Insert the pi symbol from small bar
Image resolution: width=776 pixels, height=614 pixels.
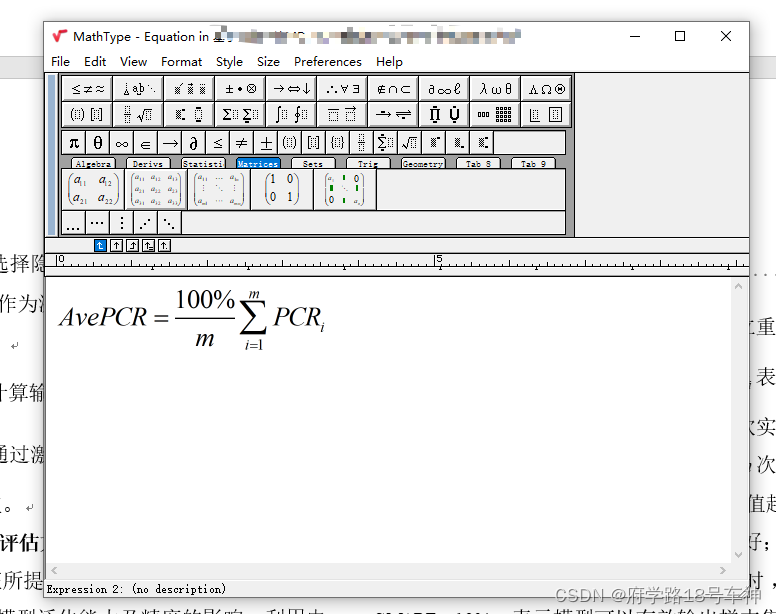coord(74,143)
